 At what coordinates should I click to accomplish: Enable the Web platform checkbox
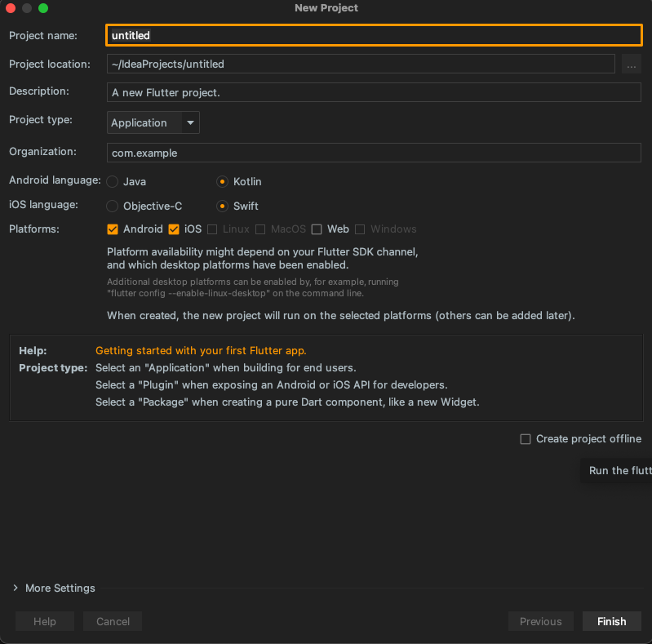click(317, 229)
